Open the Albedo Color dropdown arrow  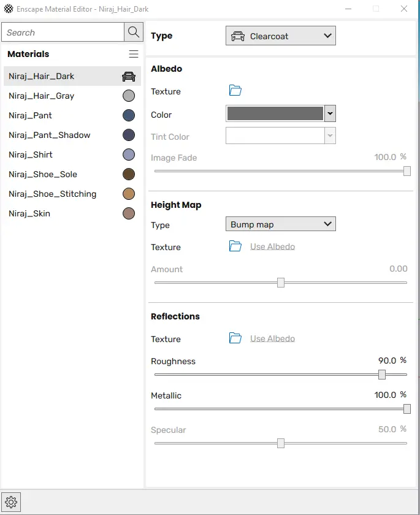coord(330,113)
